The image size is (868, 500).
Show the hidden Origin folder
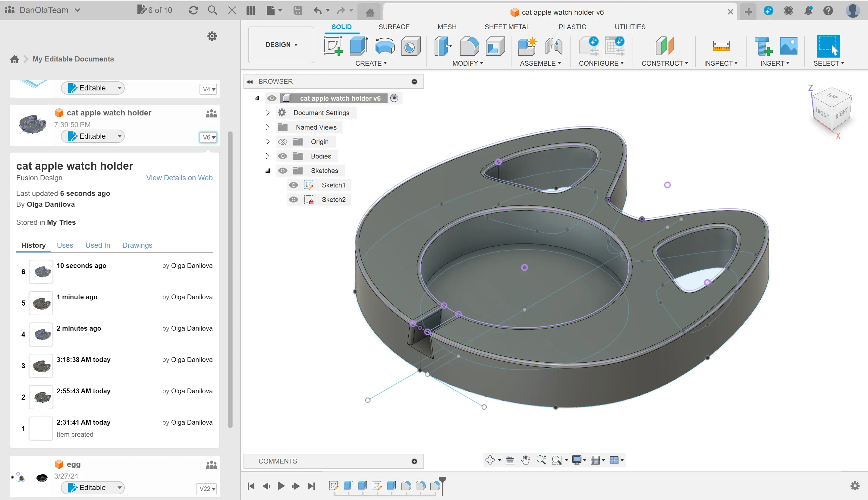coord(283,142)
